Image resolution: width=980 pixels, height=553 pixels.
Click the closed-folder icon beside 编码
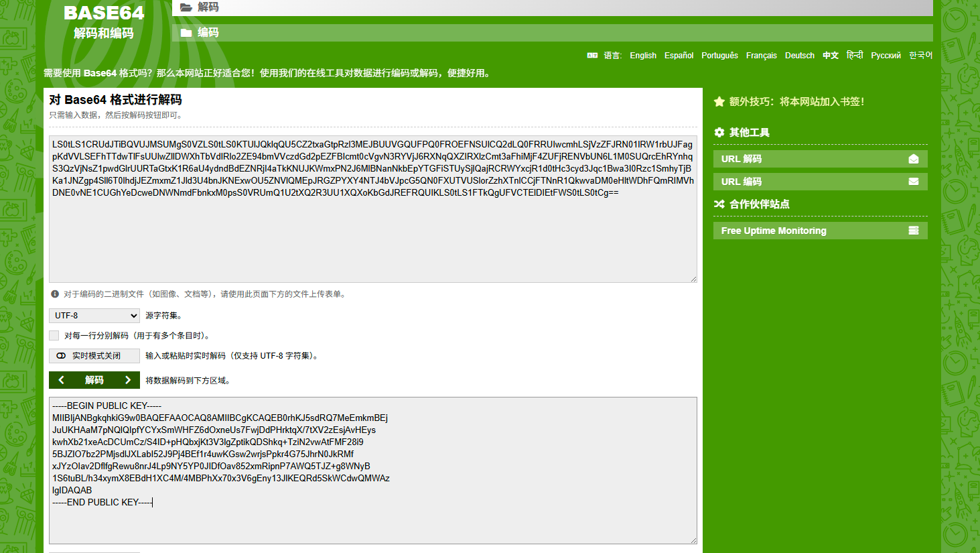tap(186, 33)
